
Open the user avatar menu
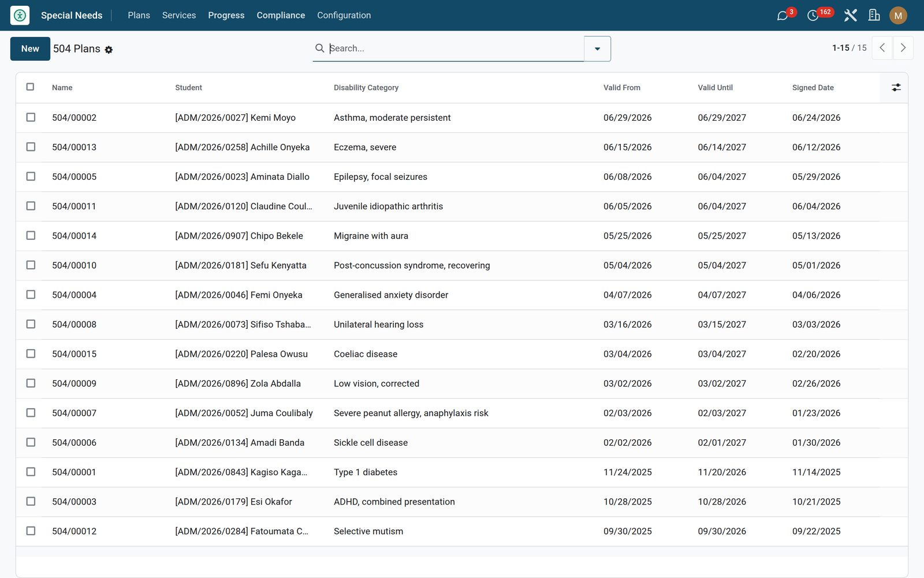click(898, 16)
